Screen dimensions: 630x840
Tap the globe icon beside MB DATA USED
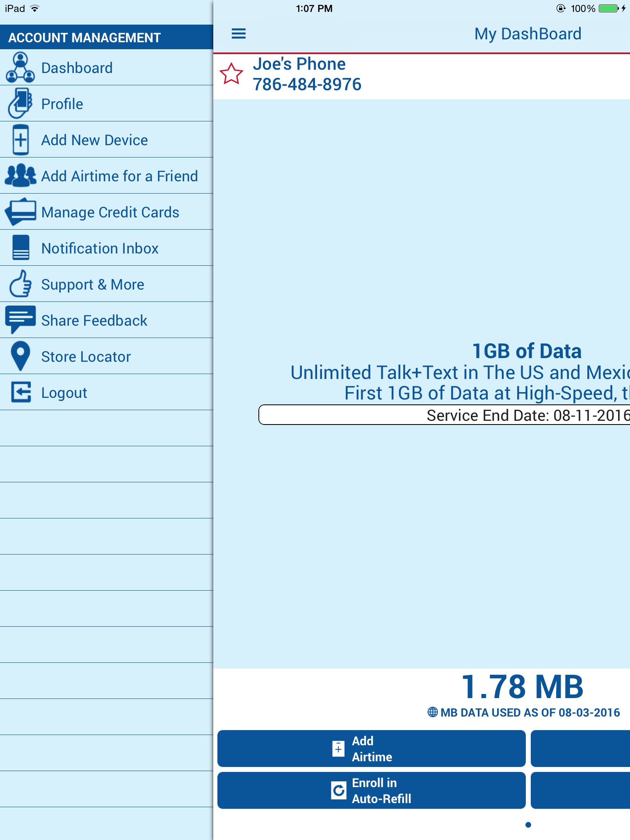point(432,712)
